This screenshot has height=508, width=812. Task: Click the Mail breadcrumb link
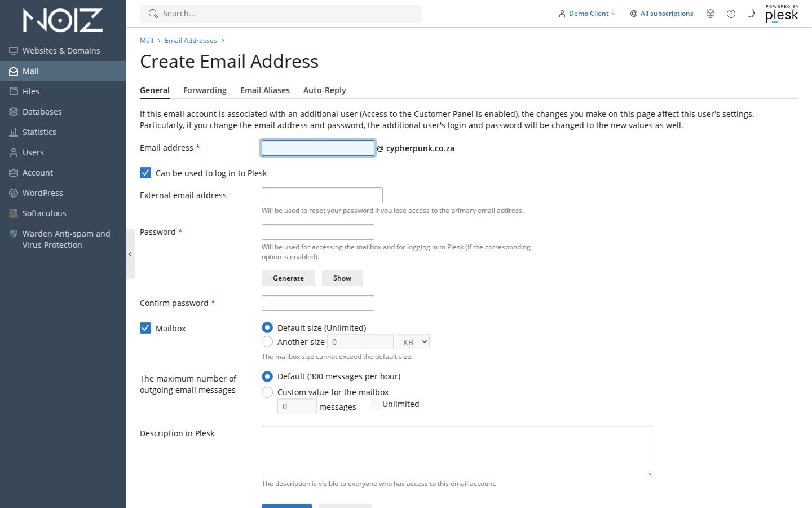point(147,41)
